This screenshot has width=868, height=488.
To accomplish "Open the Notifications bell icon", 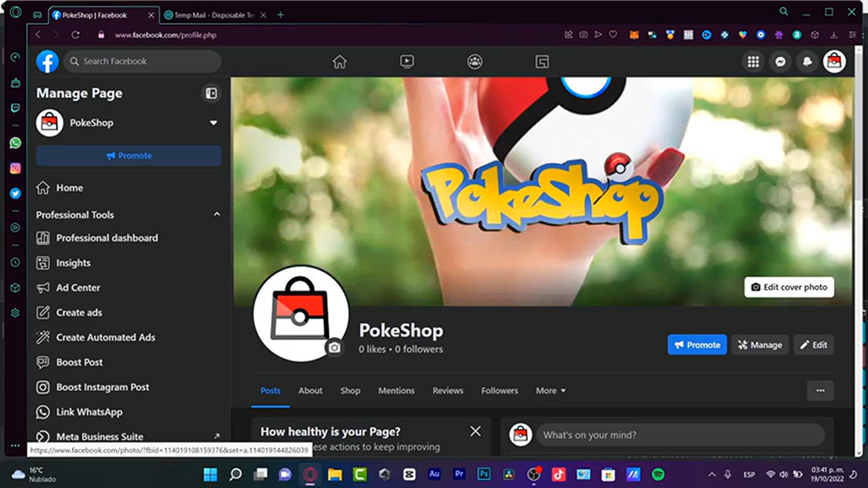I will coord(807,61).
